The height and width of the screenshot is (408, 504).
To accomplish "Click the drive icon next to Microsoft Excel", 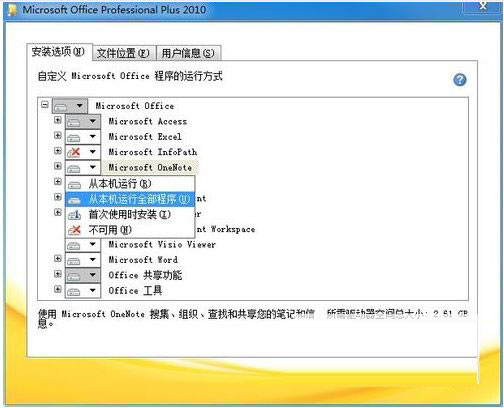I will 73,138.
